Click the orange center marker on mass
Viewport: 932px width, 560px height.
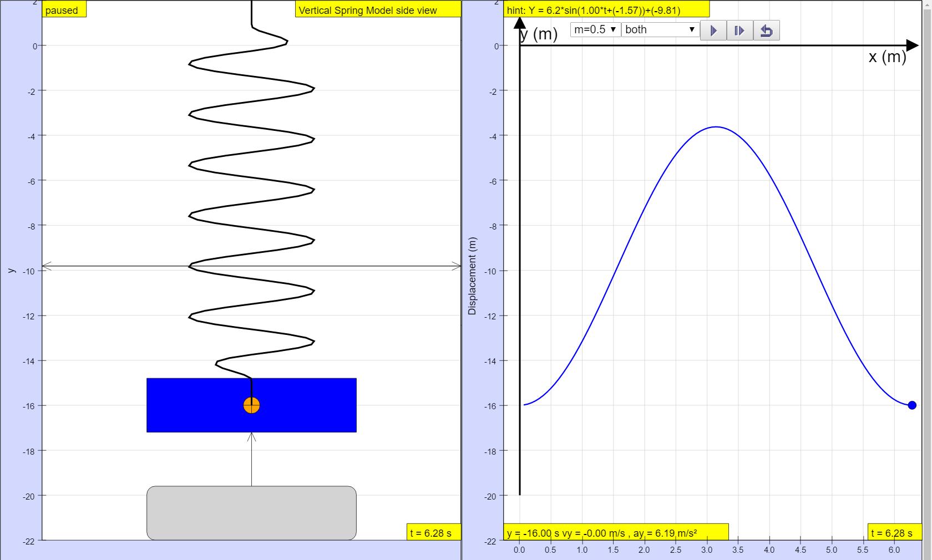click(251, 405)
